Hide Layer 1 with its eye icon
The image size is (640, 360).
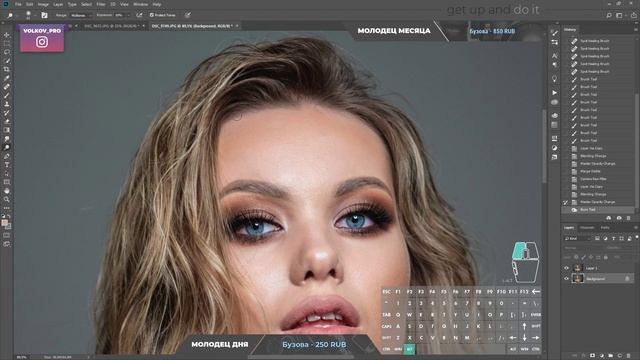566,268
